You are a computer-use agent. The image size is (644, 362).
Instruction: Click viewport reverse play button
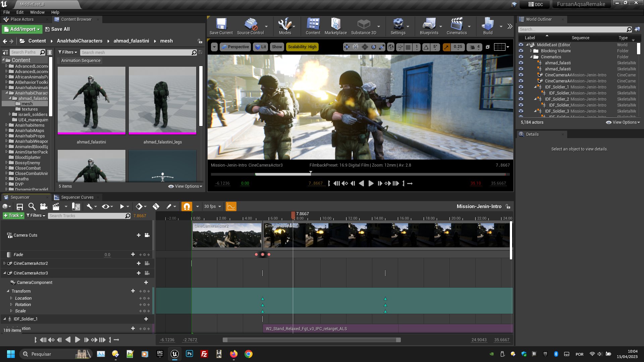361,183
